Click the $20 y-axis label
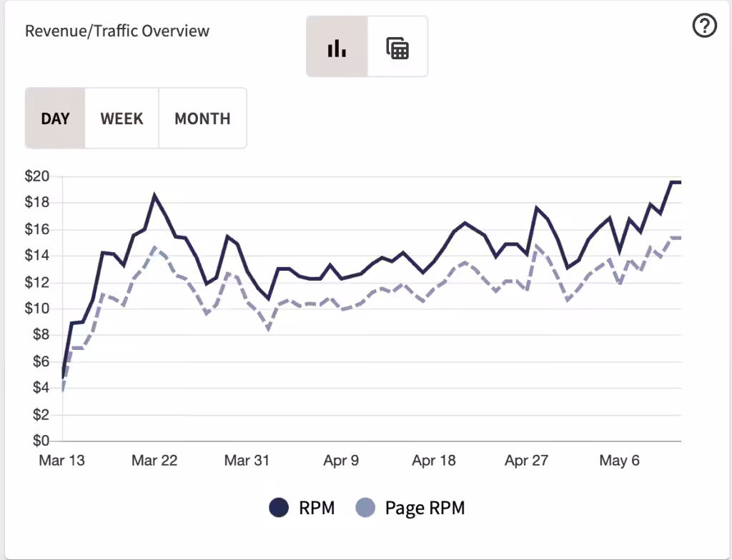This screenshot has width=732, height=560. coord(37,176)
